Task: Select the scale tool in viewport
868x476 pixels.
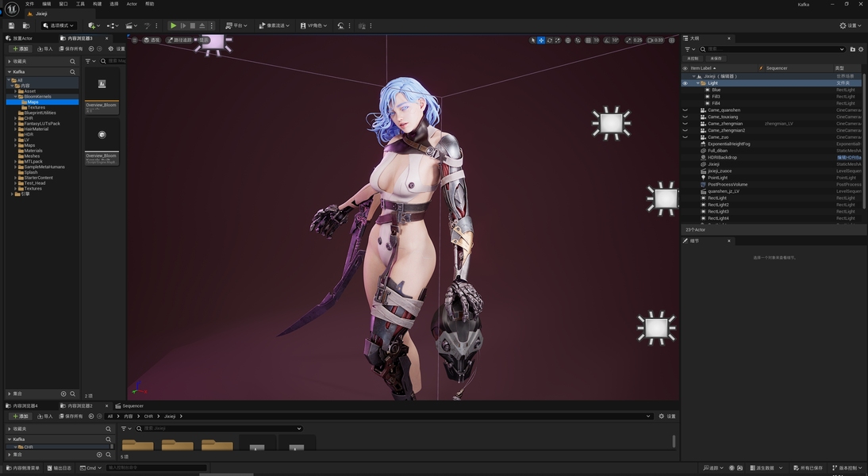Action: (558, 40)
